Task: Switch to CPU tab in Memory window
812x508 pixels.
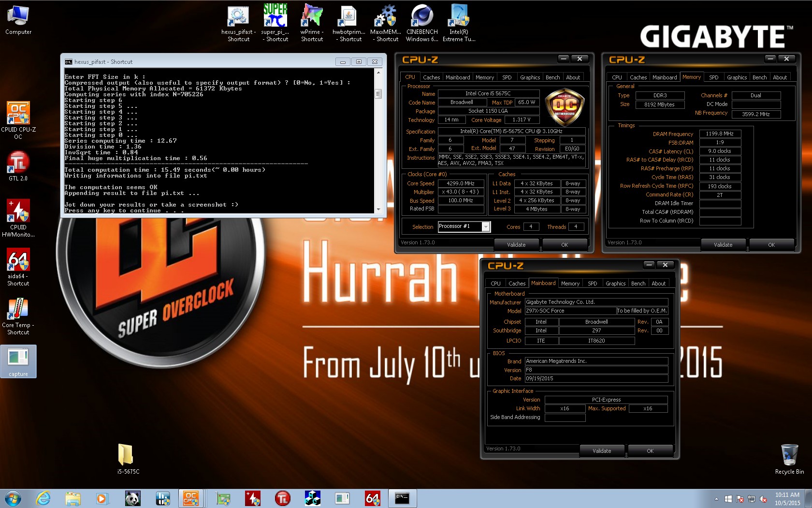Action: [617, 77]
